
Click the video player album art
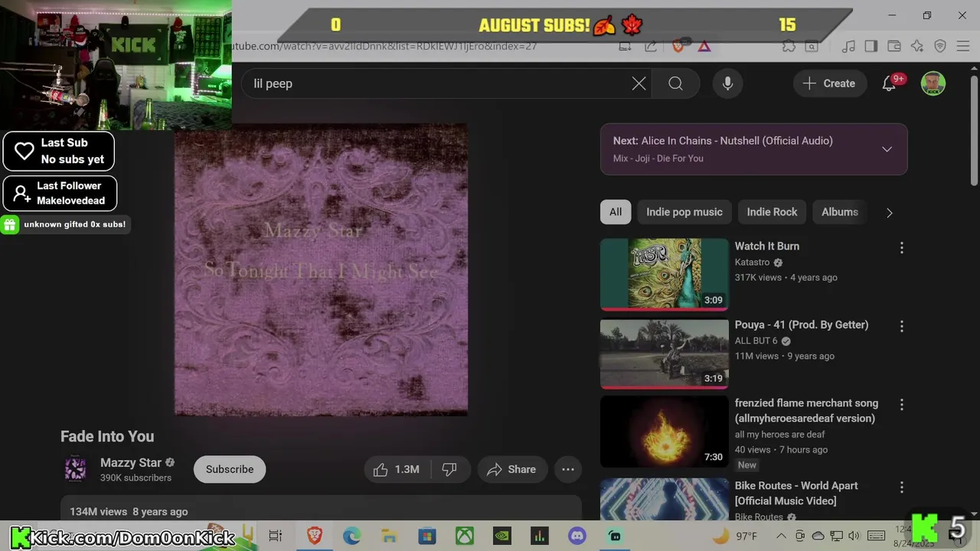(321, 269)
